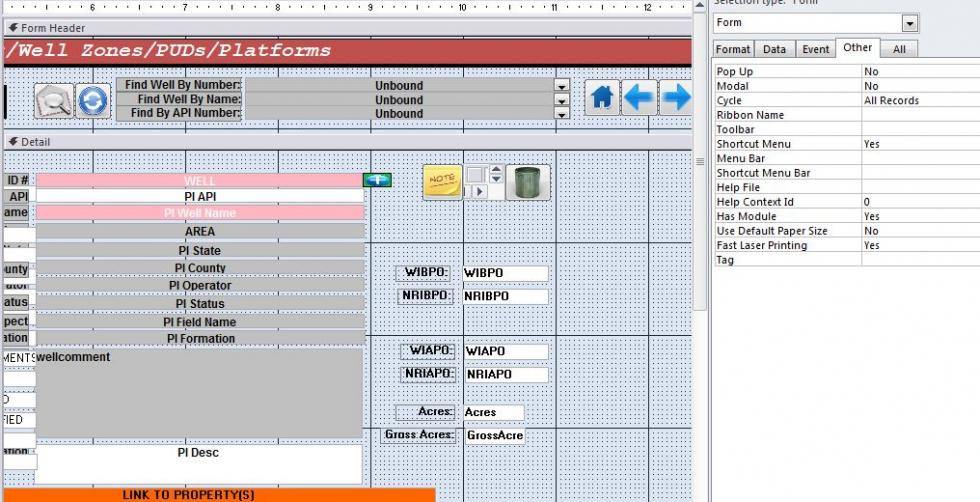
Task: Select the NRIBPO text field
Action: point(506,296)
